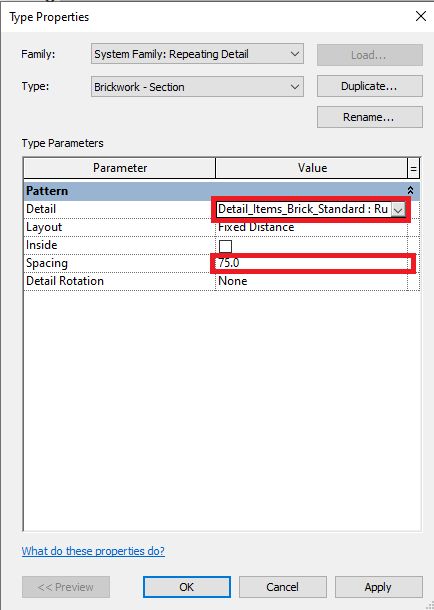
Task: Click the Cancel button
Action: tap(282, 587)
